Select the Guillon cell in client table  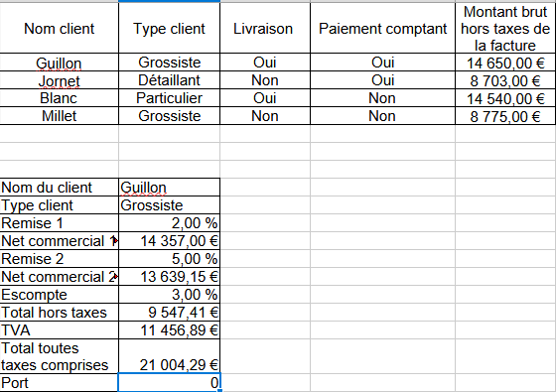[60, 63]
